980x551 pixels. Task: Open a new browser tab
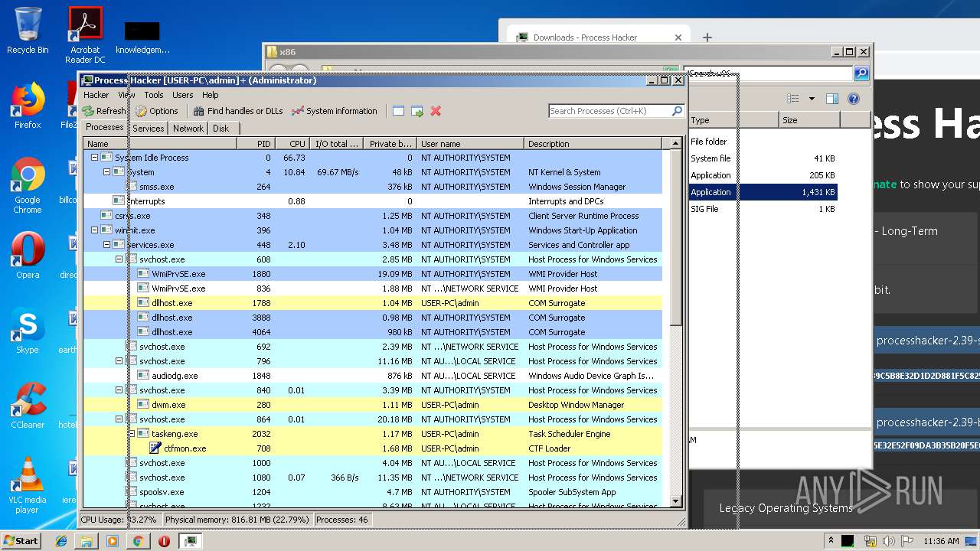tap(707, 37)
